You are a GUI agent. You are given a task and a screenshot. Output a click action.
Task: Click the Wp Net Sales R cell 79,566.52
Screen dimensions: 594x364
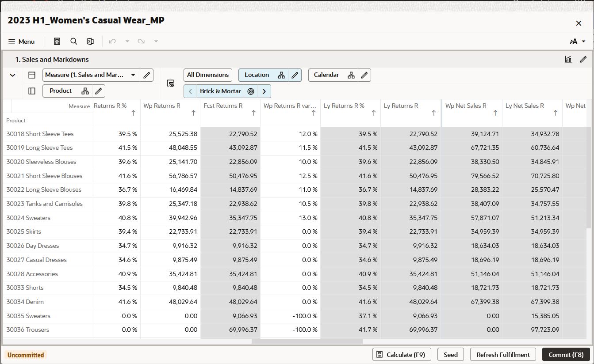click(x=472, y=176)
